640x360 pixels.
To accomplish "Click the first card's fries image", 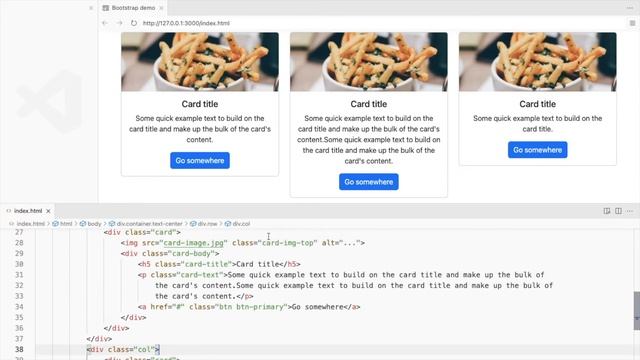I will coord(200,62).
